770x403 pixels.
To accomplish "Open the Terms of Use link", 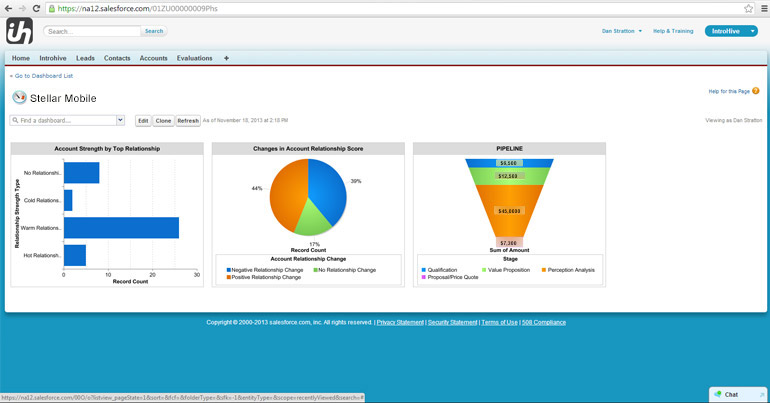I will (x=499, y=322).
